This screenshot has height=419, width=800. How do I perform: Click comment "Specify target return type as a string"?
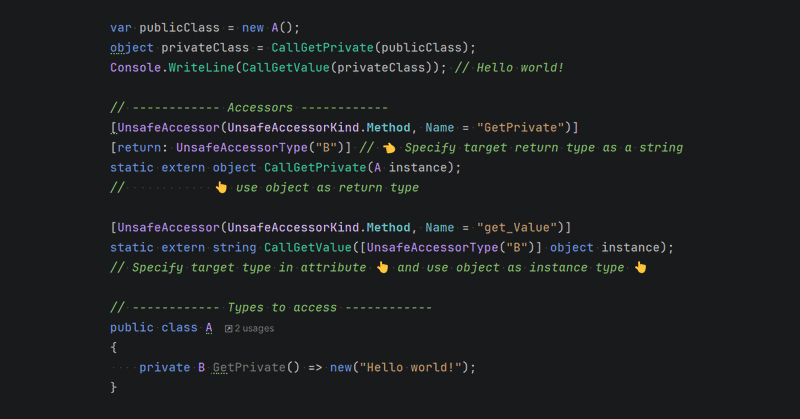click(x=544, y=147)
